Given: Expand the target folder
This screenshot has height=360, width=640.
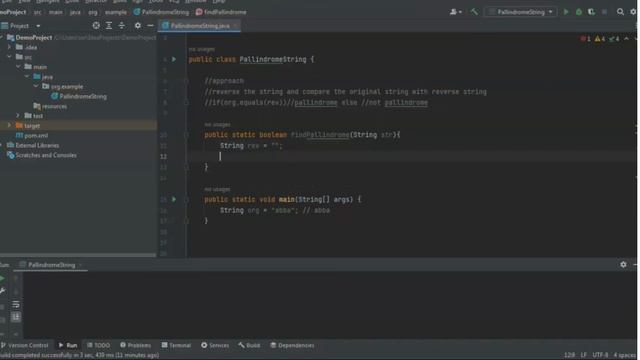Looking at the screenshot, I should 10,125.
